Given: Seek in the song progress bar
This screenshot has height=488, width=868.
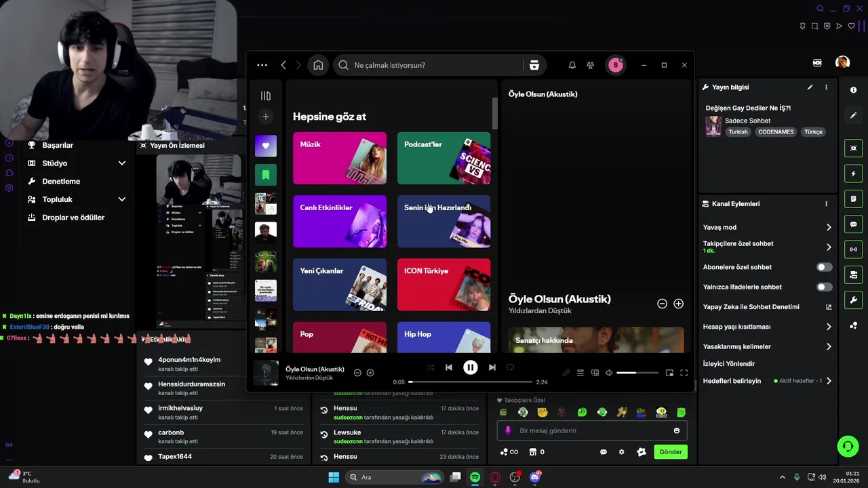Looking at the screenshot, I should tap(471, 382).
